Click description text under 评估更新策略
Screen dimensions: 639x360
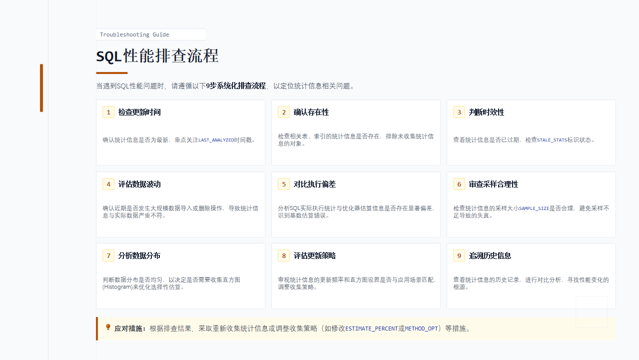coord(357,283)
